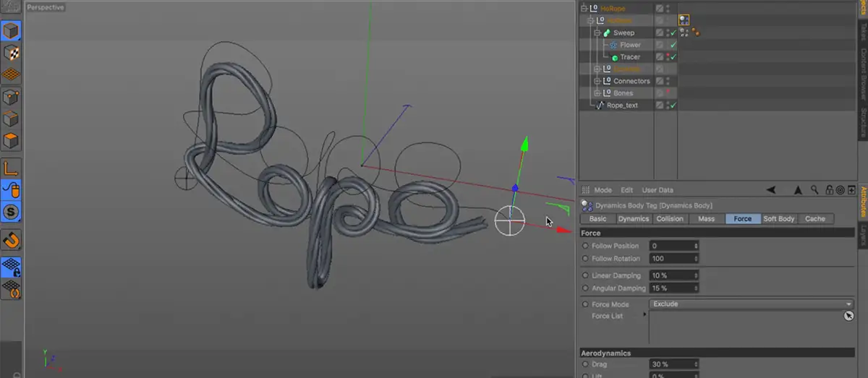Image resolution: width=868 pixels, height=378 pixels.
Task: Collapse the Sweep object in tree
Action: pos(597,33)
